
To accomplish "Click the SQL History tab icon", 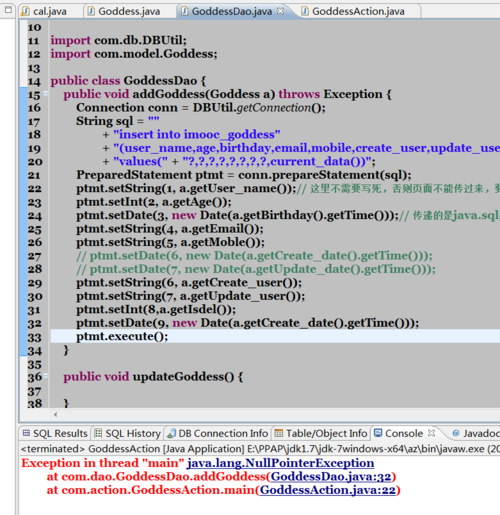I will point(98,433).
